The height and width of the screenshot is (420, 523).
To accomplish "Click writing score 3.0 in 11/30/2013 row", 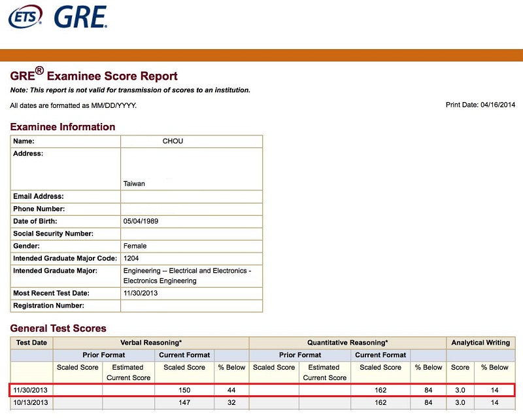I will click(460, 390).
